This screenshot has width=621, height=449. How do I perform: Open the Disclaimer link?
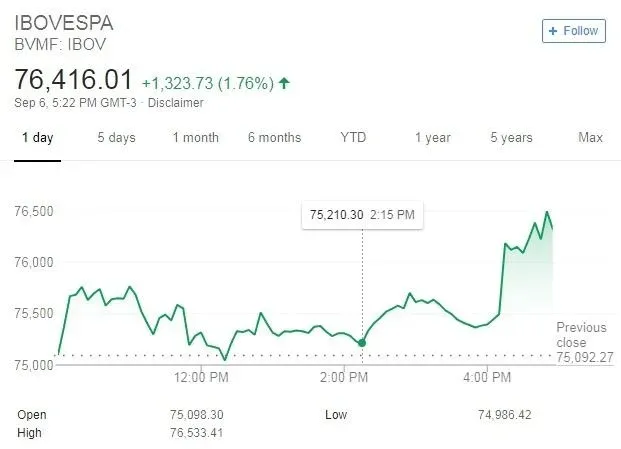click(175, 102)
